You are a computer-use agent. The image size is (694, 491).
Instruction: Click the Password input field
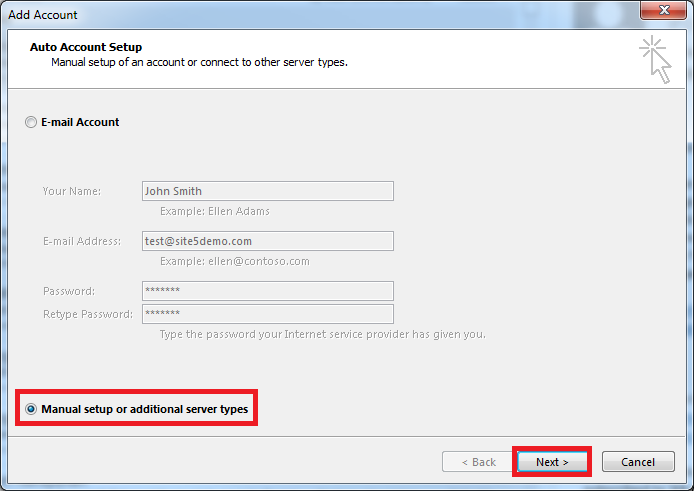pyautogui.click(x=267, y=291)
